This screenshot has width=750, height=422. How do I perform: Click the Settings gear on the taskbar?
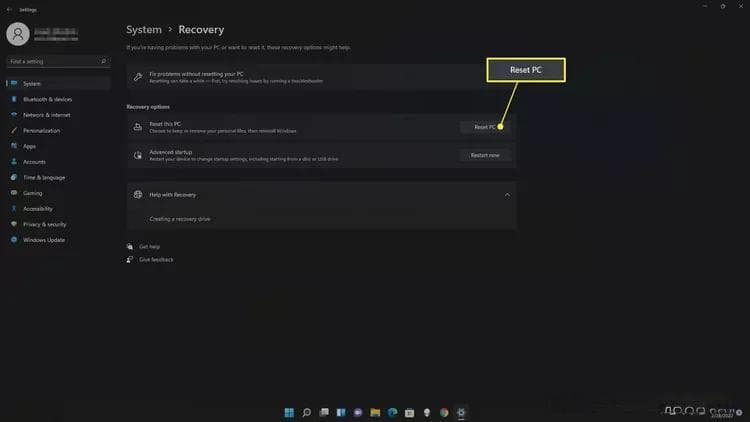pyautogui.click(x=461, y=412)
